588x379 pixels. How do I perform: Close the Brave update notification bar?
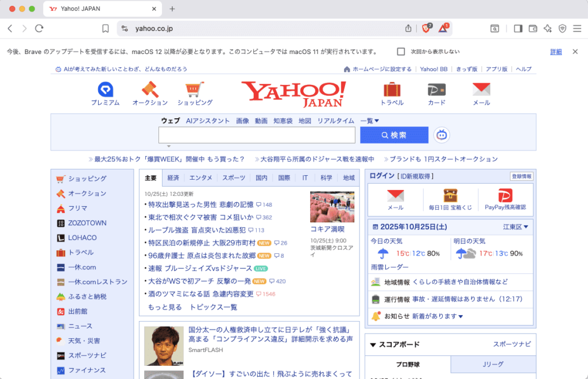point(575,52)
